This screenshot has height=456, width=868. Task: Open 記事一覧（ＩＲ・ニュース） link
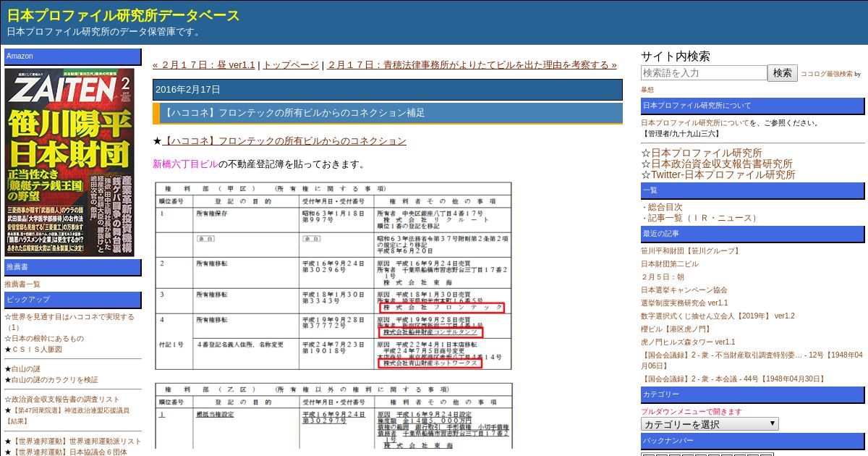point(704,218)
